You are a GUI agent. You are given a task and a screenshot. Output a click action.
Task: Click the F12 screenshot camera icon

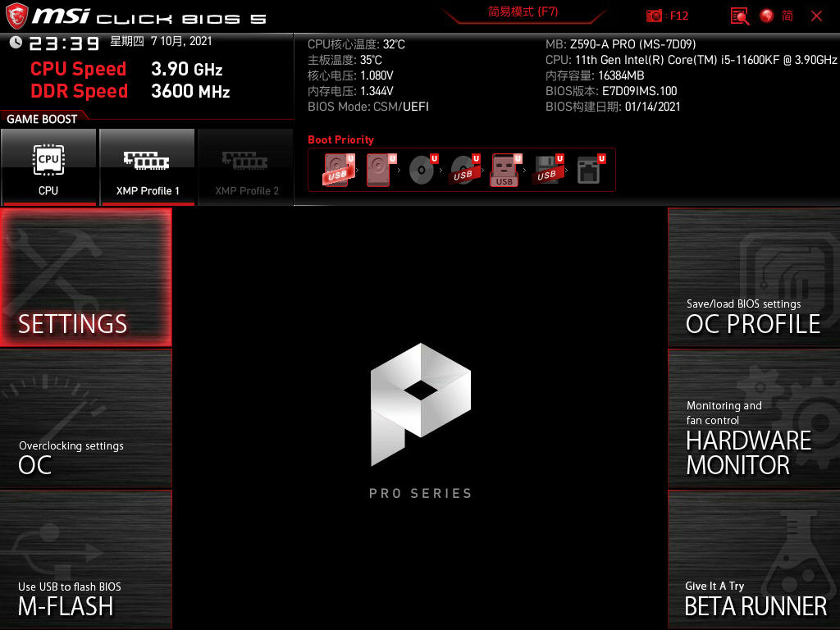pyautogui.click(x=655, y=16)
